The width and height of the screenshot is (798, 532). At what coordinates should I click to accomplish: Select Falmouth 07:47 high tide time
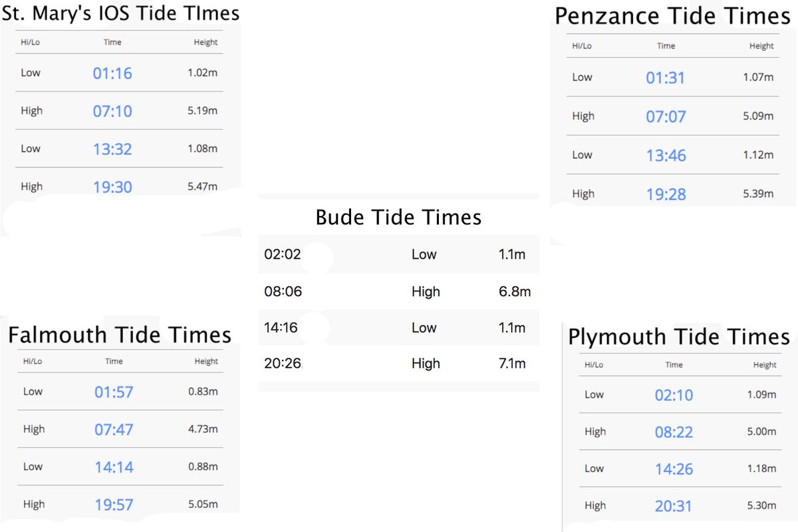(x=114, y=430)
